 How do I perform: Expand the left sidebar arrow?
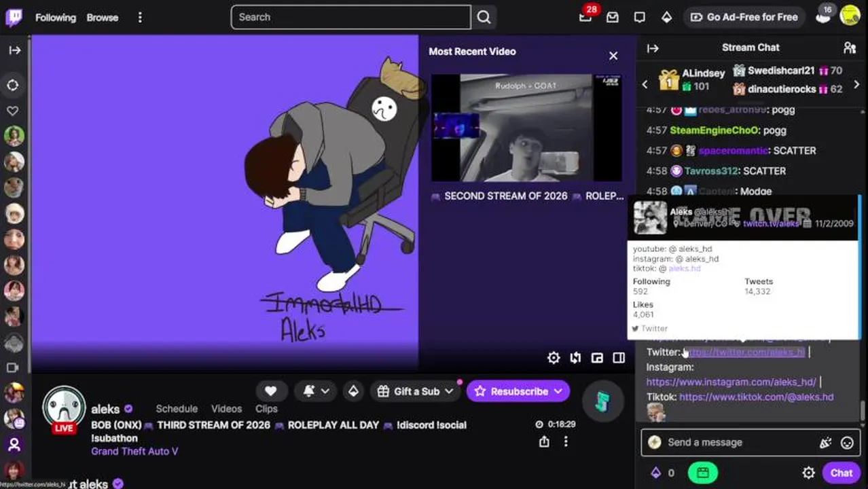coord(14,50)
